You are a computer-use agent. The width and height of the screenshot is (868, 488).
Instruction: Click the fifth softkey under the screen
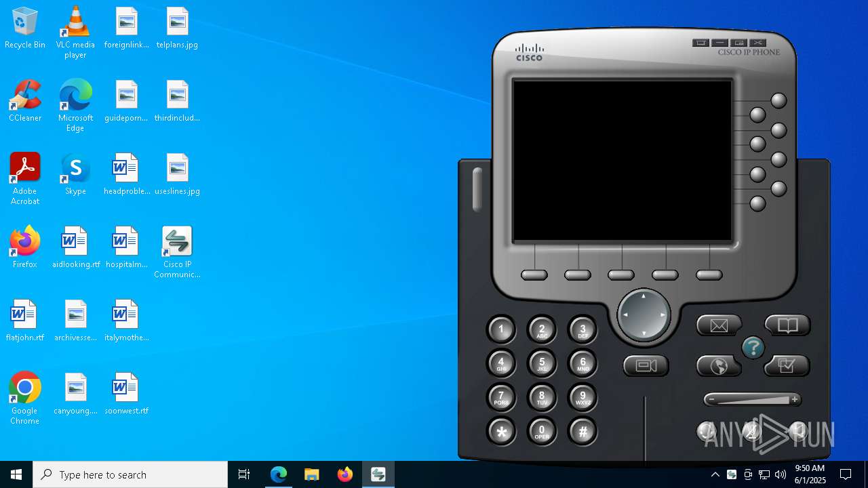(x=709, y=275)
